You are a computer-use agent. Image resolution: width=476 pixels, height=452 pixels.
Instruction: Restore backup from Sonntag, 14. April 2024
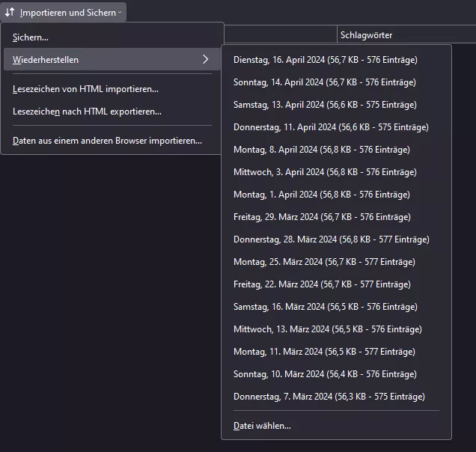[324, 82]
